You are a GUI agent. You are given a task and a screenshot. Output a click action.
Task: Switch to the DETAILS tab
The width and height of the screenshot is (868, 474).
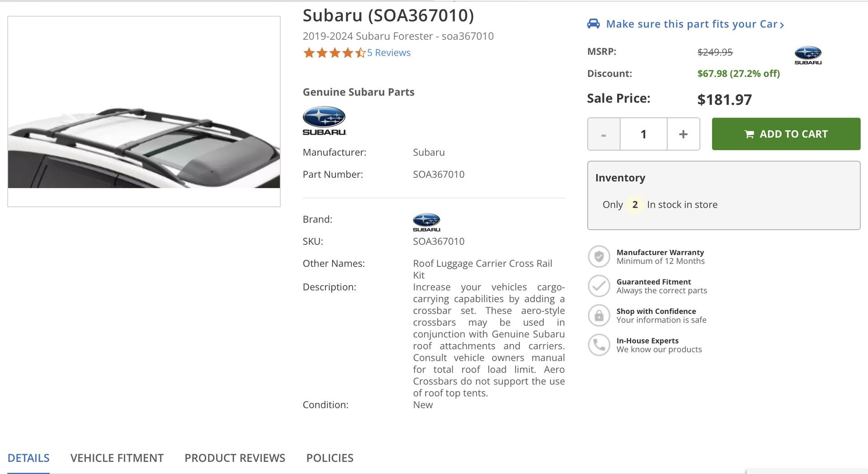coord(28,458)
